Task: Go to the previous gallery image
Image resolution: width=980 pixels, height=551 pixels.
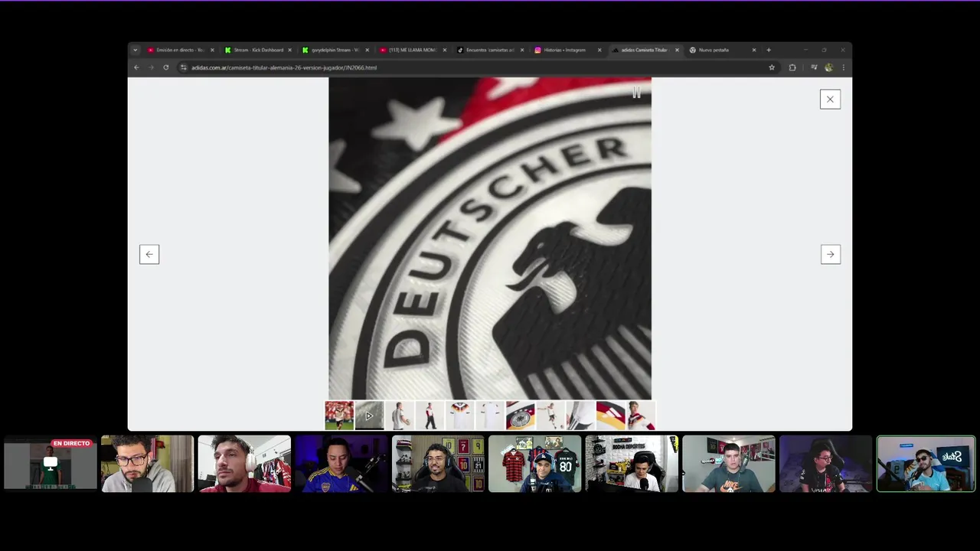Action: point(149,254)
